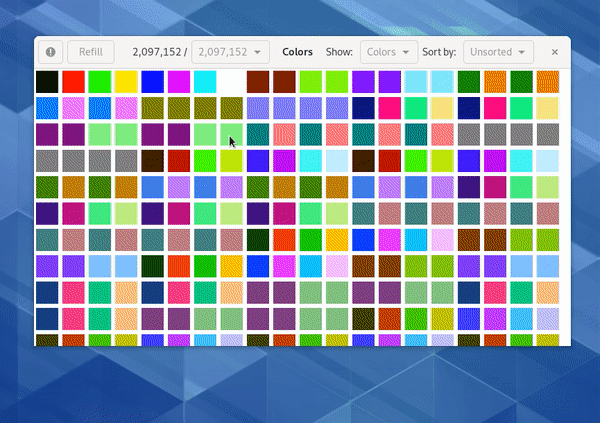
Task: Click the light green swatch under the cursor
Action: pyautogui.click(x=232, y=134)
